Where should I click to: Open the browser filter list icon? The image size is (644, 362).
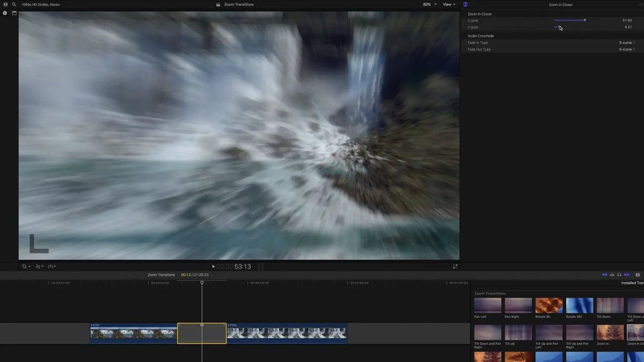click(5, 4)
